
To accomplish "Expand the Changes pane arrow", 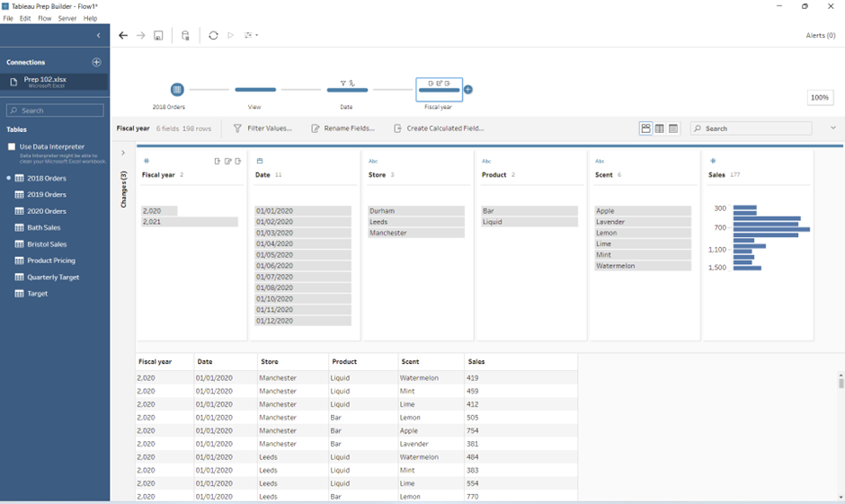I will pos(123,153).
